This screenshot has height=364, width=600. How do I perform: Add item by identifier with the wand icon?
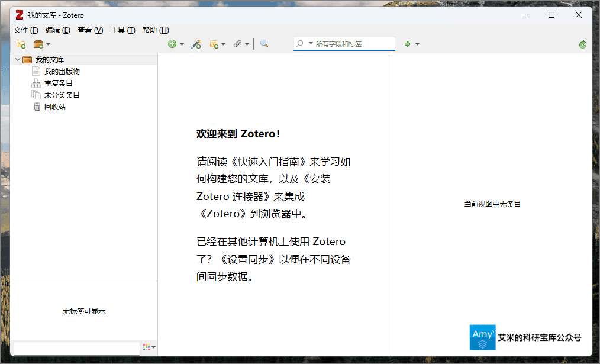pyautogui.click(x=196, y=44)
